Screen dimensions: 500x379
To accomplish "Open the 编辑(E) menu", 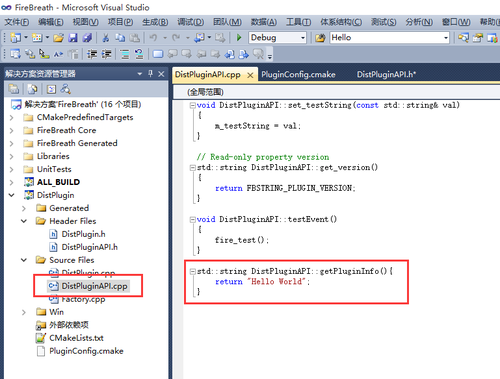I will coord(51,22).
